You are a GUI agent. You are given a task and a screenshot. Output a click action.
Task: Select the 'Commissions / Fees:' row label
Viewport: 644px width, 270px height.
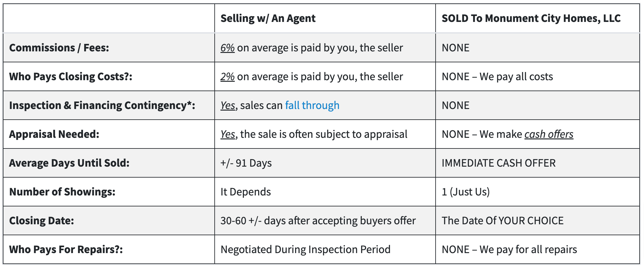59,48
